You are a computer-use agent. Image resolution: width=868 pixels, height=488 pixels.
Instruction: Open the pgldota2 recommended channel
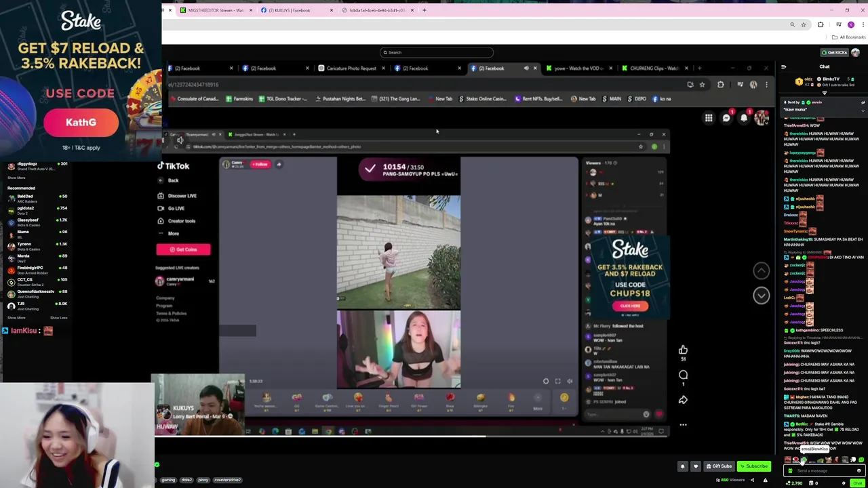[x=37, y=209]
